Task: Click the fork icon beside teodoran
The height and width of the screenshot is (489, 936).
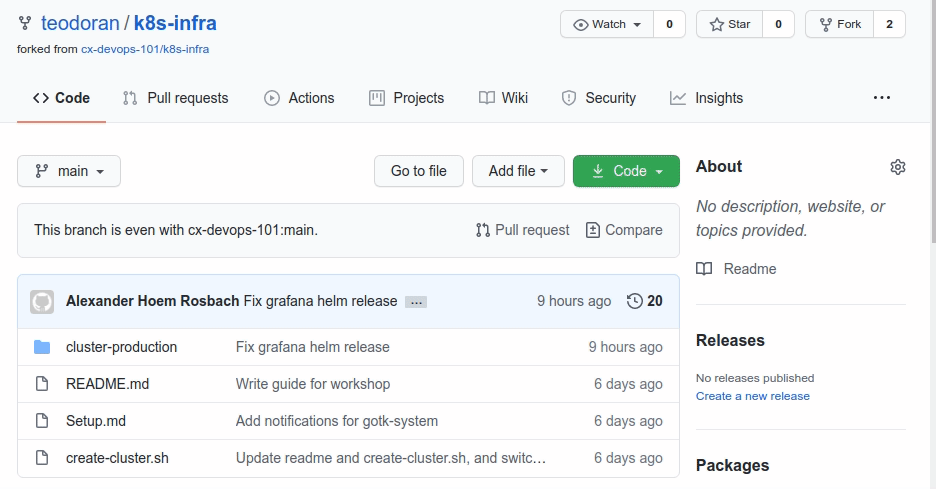Action: [24, 23]
